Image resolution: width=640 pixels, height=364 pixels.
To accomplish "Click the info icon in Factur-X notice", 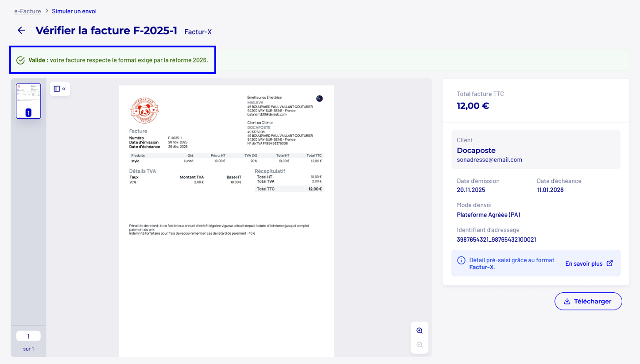I will [x=461, y=260].
